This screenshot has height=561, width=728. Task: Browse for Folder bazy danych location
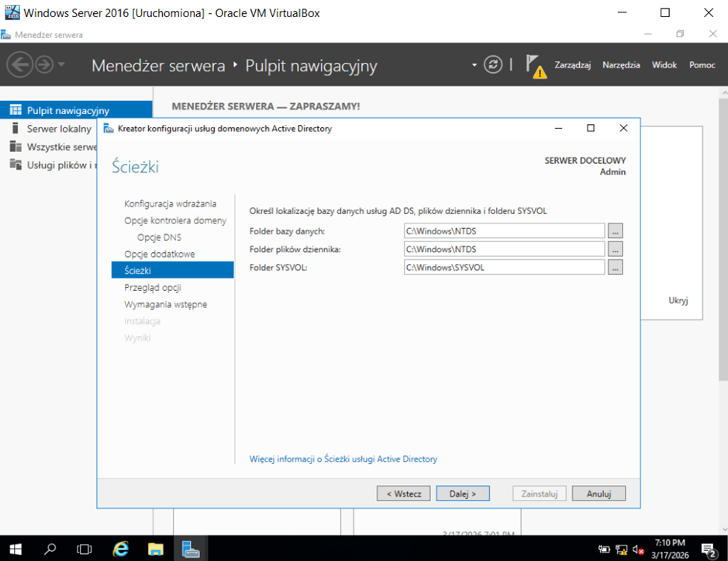pos(616,230)
